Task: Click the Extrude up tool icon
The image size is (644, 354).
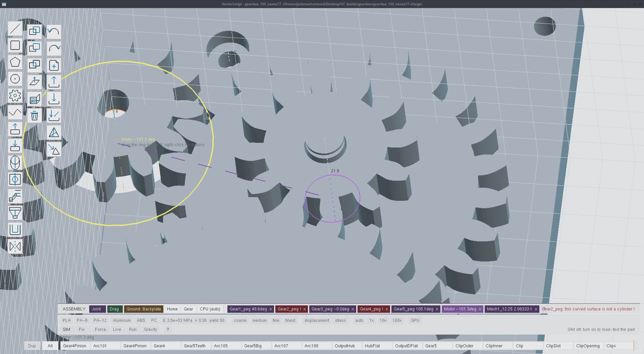Action: 15,129
